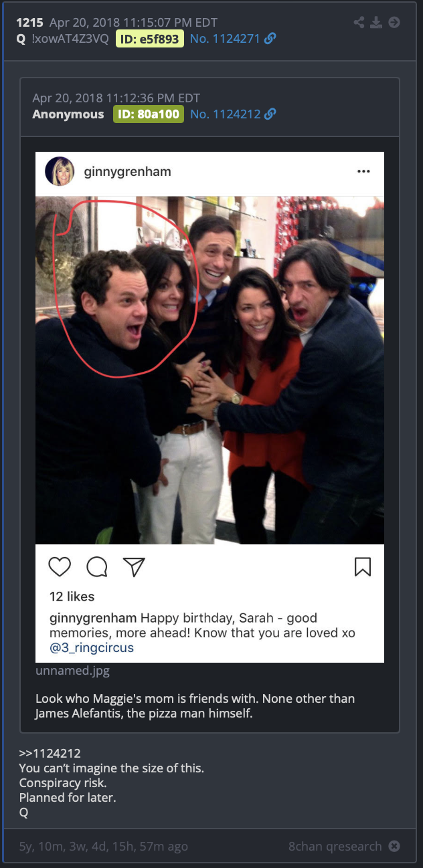Click the ID: e5f893 badge

click(150, 39)
